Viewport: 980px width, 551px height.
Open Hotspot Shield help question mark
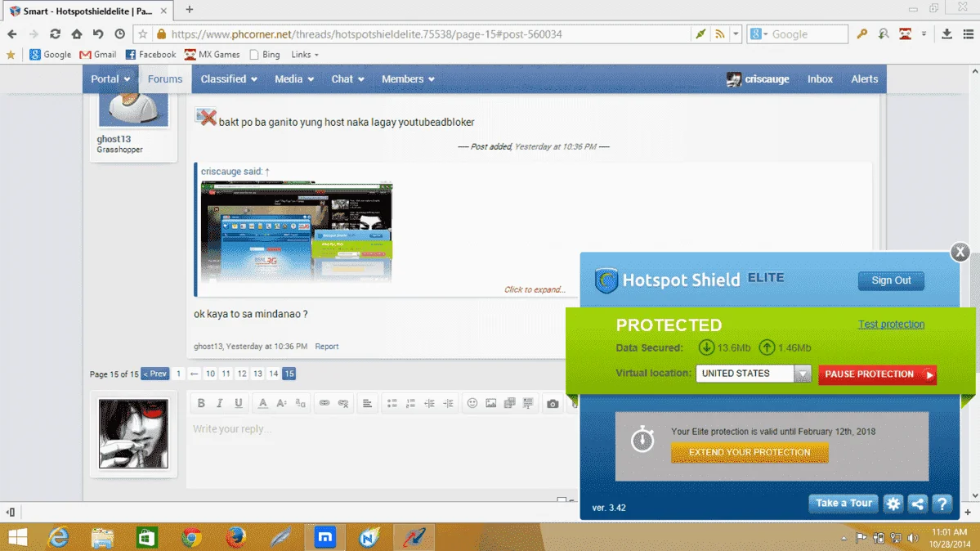942,504
